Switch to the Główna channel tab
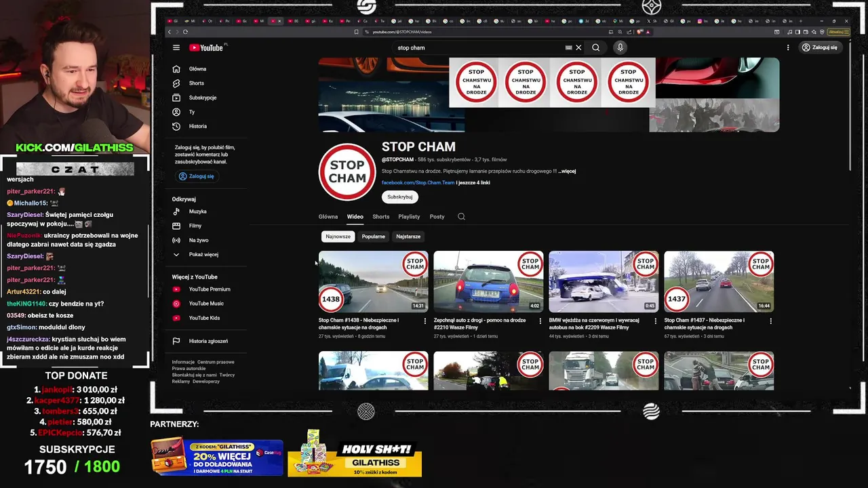 point(328,217)
